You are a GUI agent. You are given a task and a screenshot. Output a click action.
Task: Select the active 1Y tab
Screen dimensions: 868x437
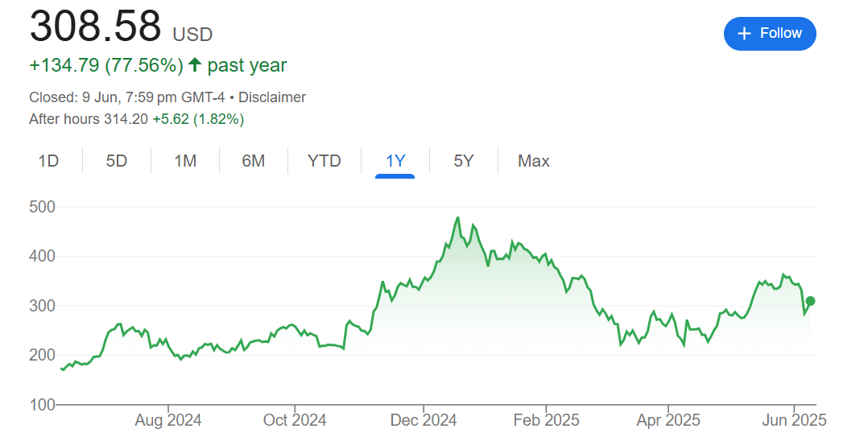[x=395, y=161]
